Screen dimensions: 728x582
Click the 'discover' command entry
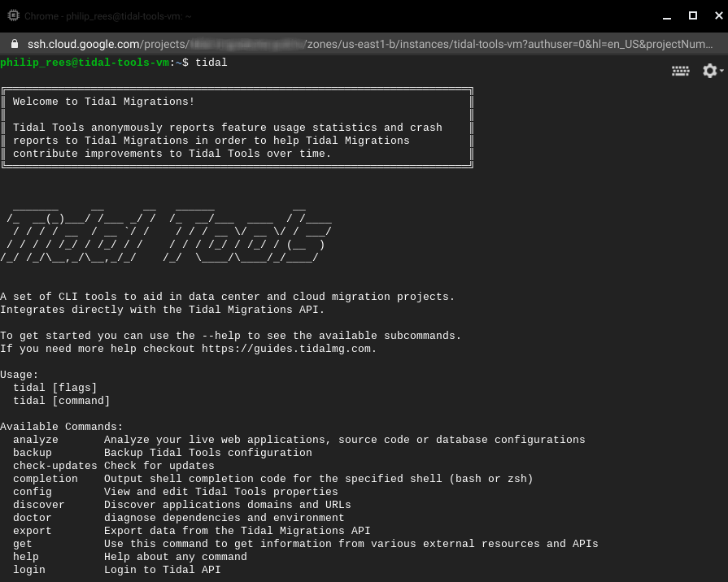pyautogui.click(x=38, y=505)
